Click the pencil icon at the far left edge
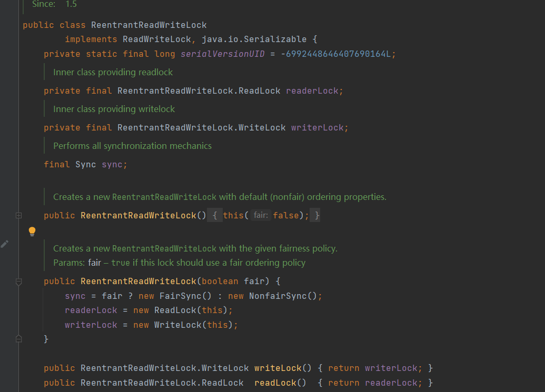545x392 pixels. click(5, 244)
